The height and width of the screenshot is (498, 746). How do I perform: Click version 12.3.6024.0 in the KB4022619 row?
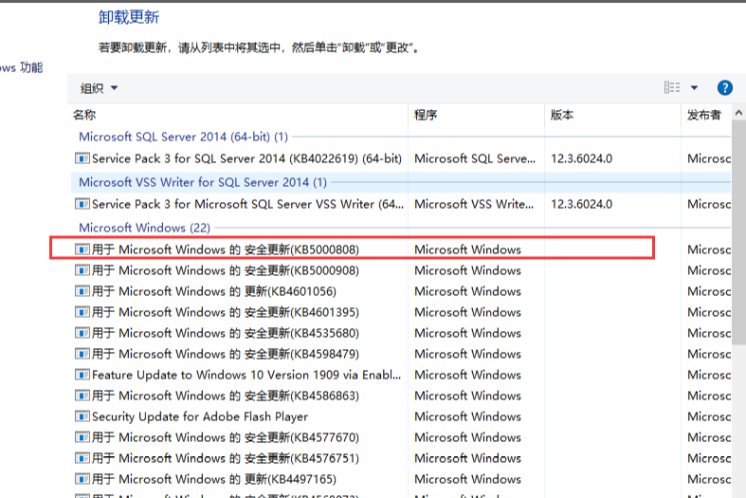(581, 158)
